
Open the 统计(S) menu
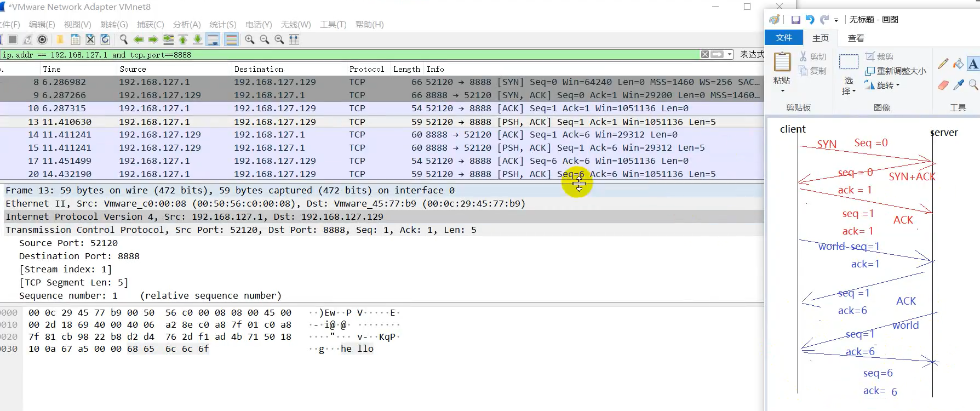point(223,25)
